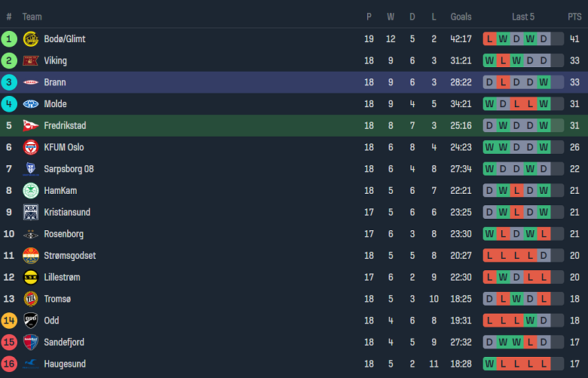Click rank 14 orange badge for Odd
The height and width of the screenshot is (378, 588).
coord(9,321)
